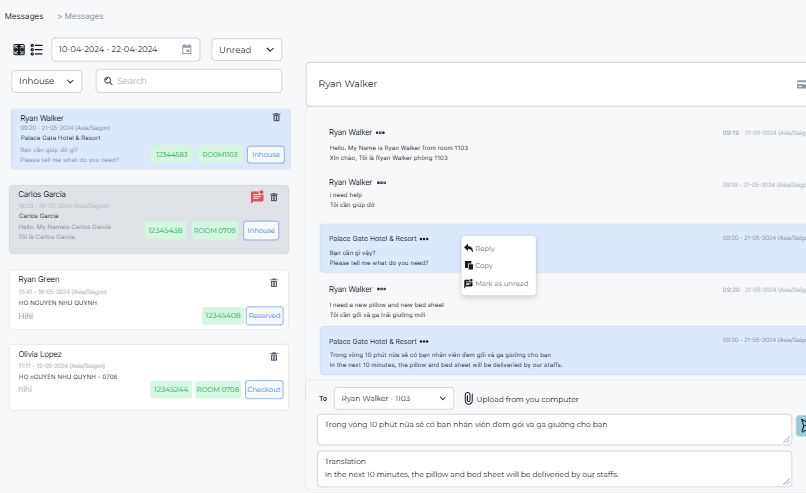Click 'I need a new pillow' message text
Screen dimensions: 806x493
pyautogui.click(x=387, y=305)
